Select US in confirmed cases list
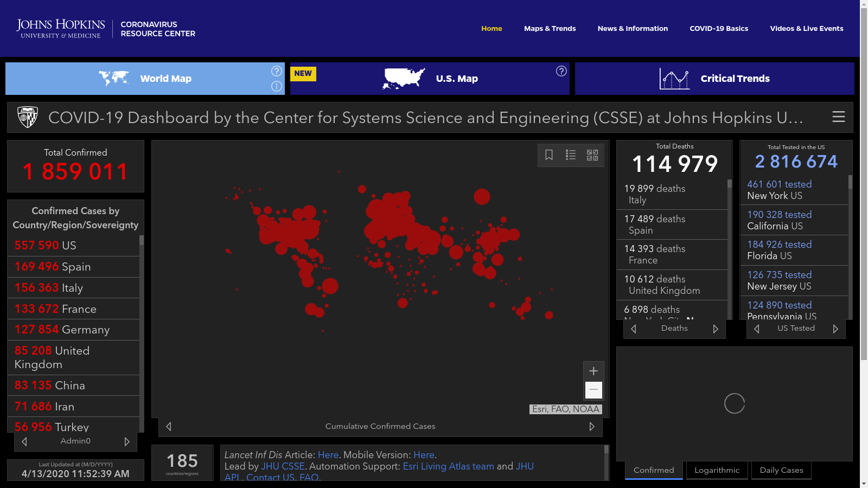Viewport: 868px width, 488px height. [73, 246]
